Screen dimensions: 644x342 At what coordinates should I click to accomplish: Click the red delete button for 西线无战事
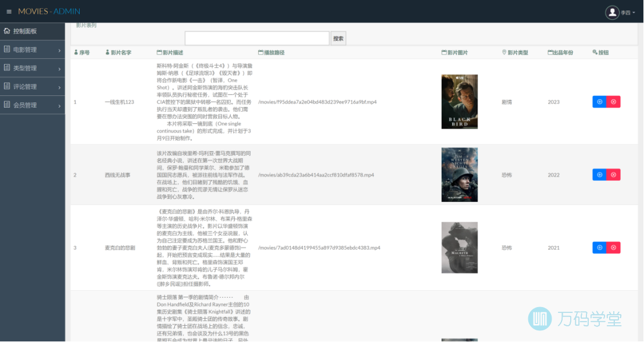click(x=613, y=174)
